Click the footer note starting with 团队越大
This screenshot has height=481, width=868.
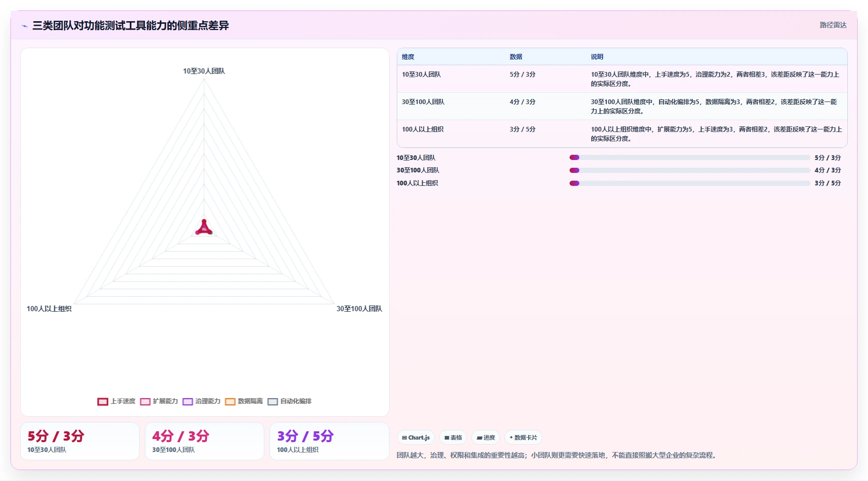(558, 456)
